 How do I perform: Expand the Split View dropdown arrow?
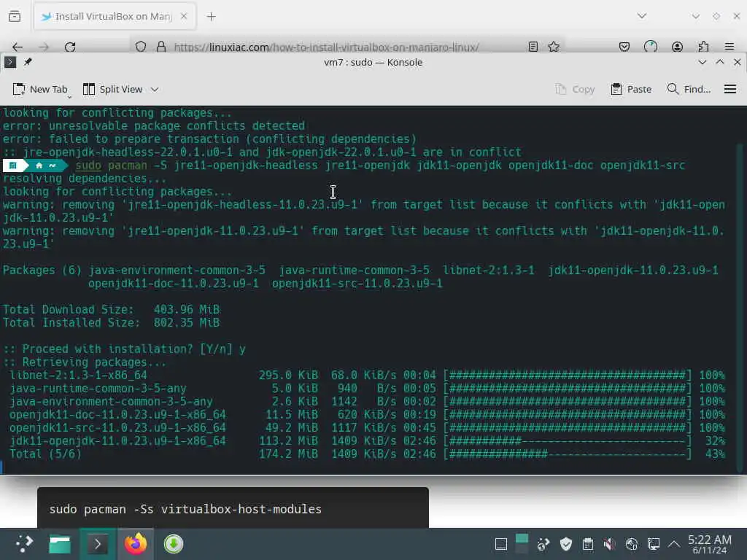click(x=155, y=89)
